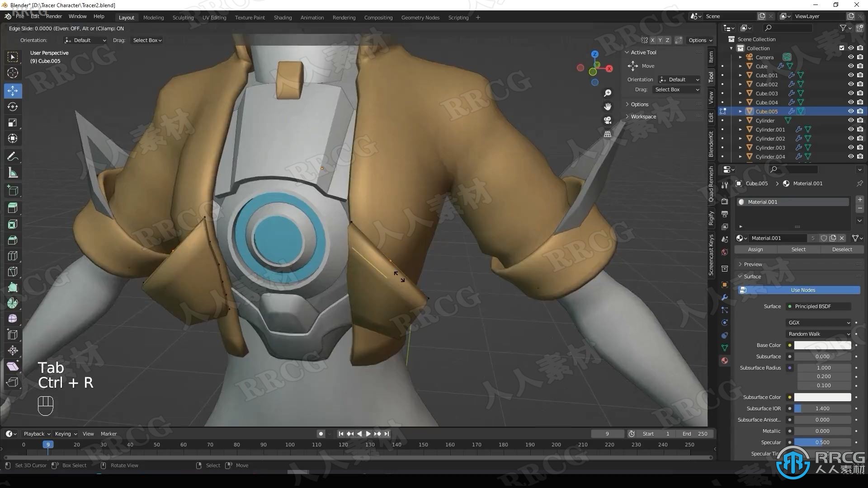Open the GGX distribution dropdown
Screen dimensions: 868x488
819,323
